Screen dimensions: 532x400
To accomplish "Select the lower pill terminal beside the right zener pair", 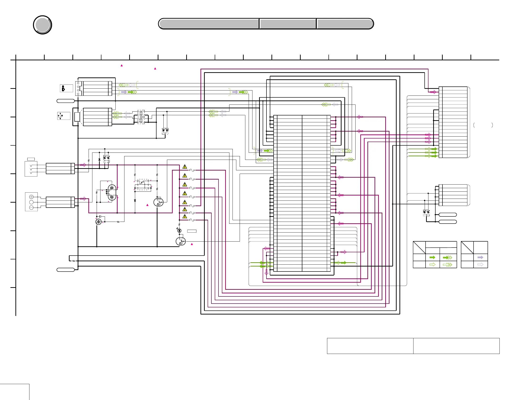I will click(448, 222).
